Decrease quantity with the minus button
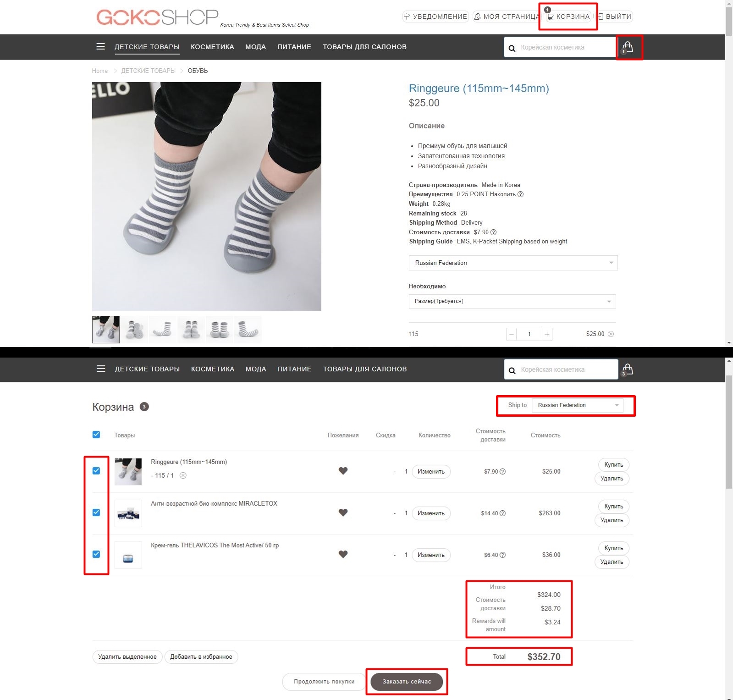The width and height of the screenshot is (733, 700). (512, 334)
